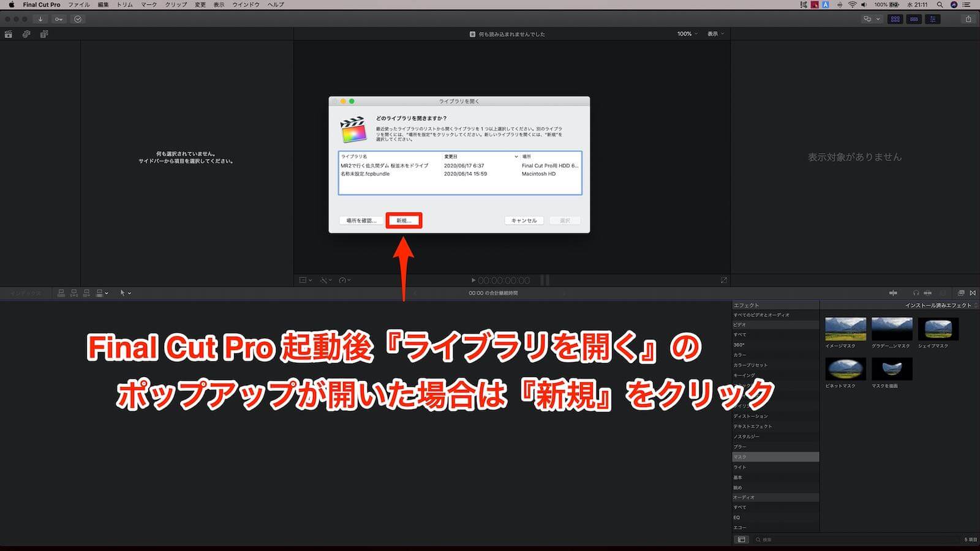Open the ファイル menu

(78, 4)
